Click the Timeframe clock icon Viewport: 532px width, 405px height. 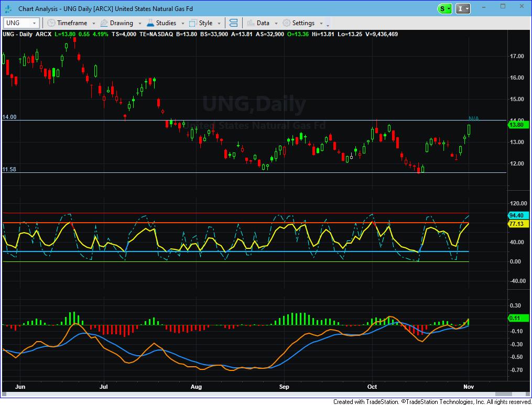pyautogui.click(x=51, y=23)
